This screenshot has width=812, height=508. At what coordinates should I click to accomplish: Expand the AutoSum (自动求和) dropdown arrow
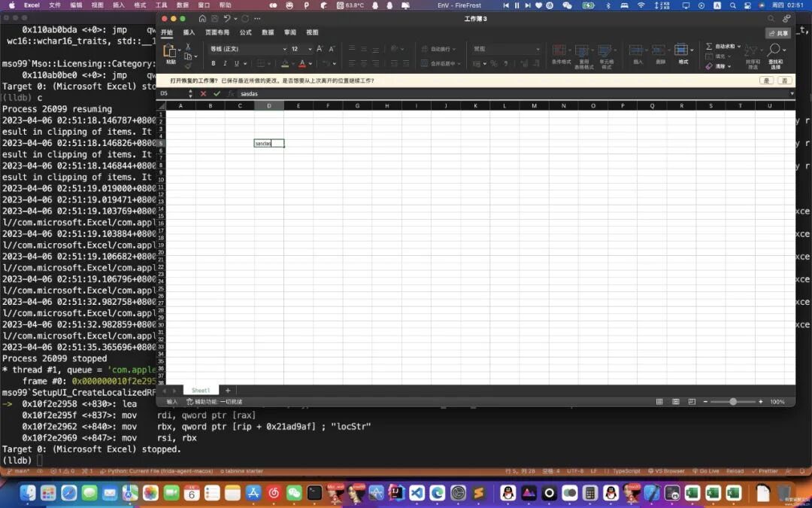pos(739,46)
